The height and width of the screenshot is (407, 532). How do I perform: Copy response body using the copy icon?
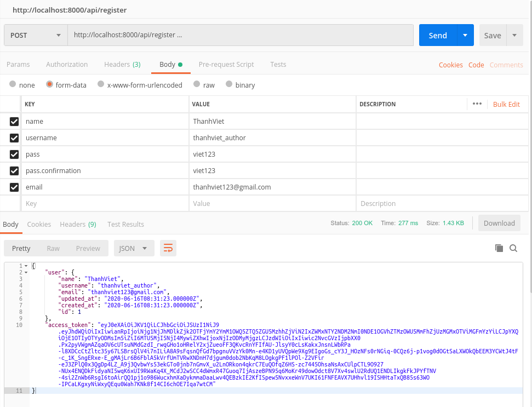pos(499,248)
